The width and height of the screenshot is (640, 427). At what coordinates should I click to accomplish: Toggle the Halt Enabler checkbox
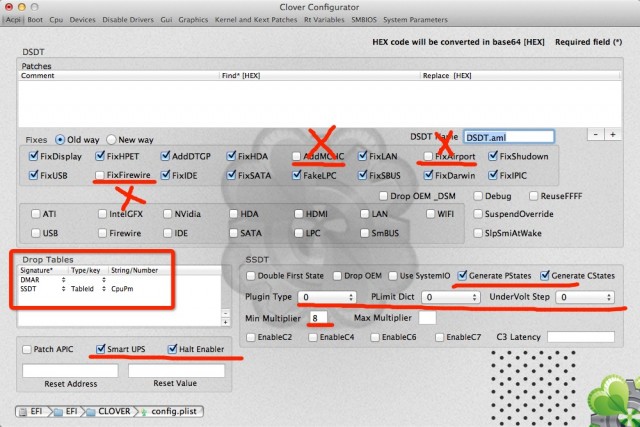172,349
